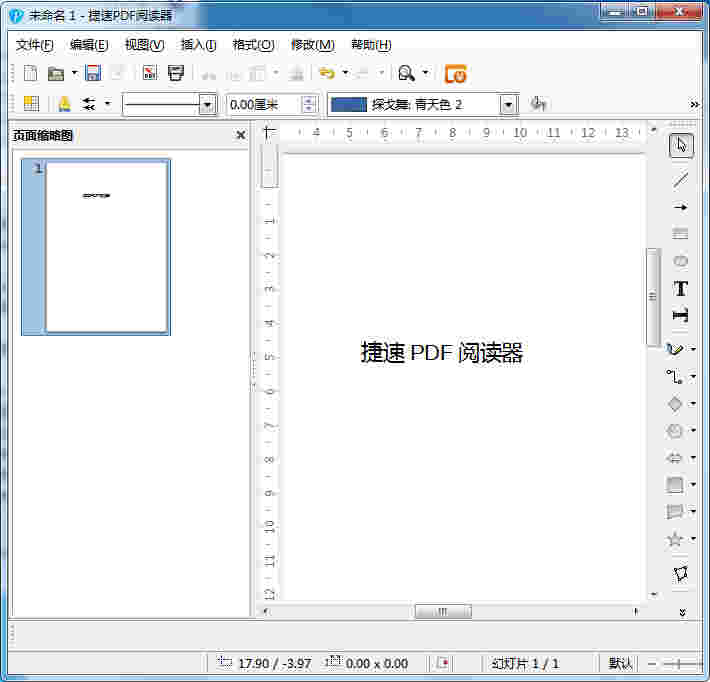Viewport: 710px width, 682px height.
Task: Click into the line width field
Action: click(260, 104)
